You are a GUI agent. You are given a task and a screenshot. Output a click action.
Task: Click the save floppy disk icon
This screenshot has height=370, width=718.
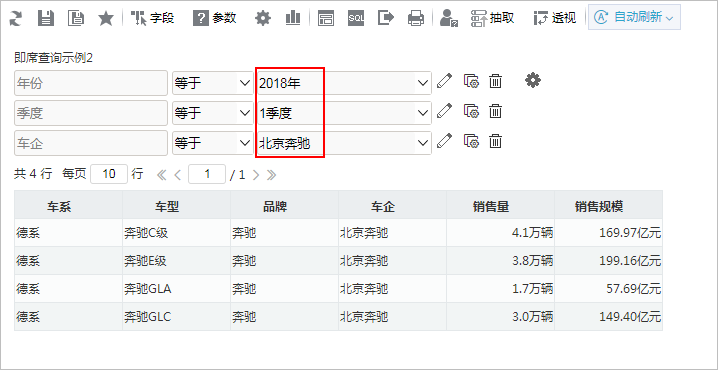point(45,18)
